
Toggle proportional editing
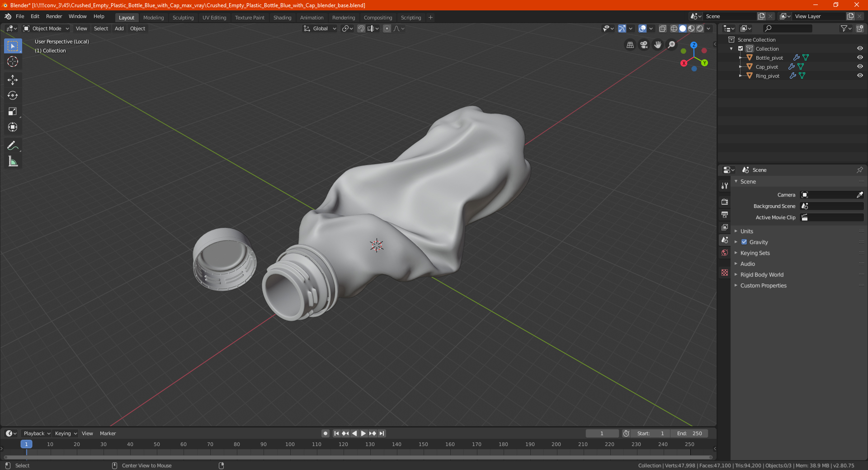tap(387, 28)
